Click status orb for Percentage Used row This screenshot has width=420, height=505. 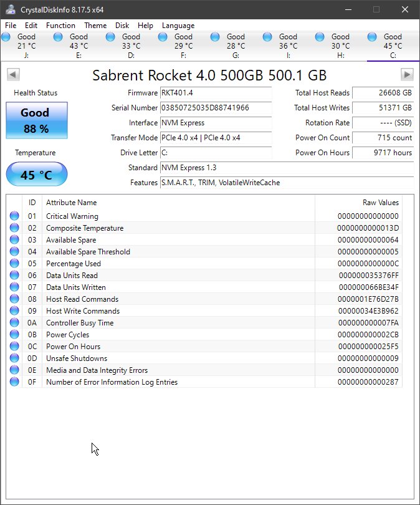14,263
